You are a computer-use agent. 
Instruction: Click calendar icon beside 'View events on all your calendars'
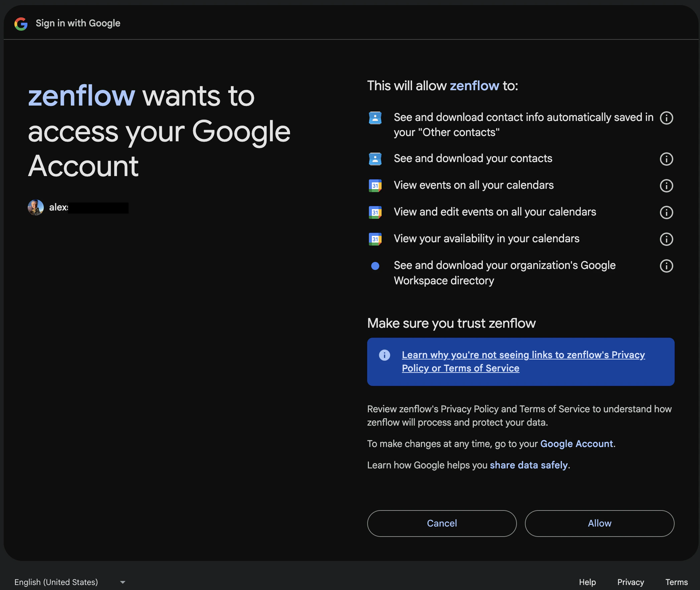click(375, 186)
